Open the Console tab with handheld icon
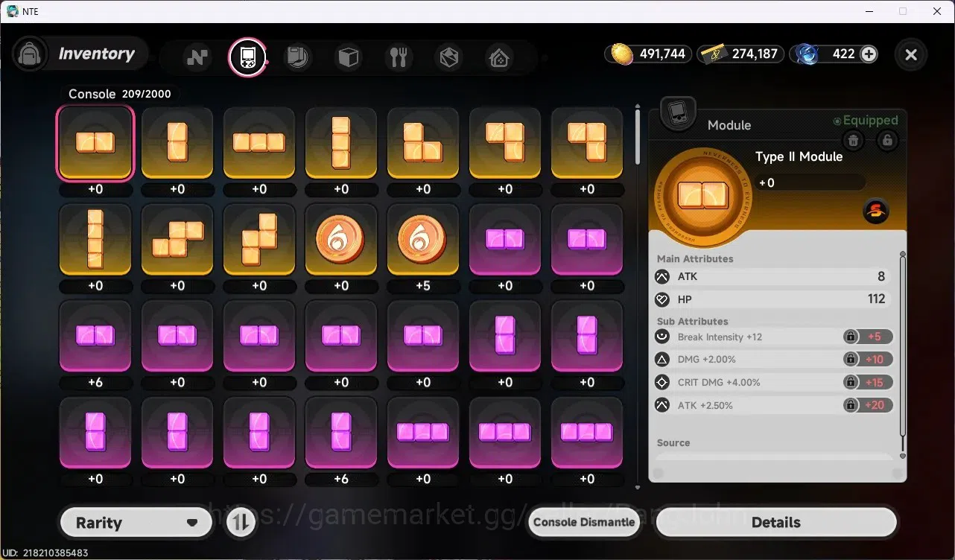Image resolution: width=955 pixels, height=560 pixels. click(x=247, y=57)
